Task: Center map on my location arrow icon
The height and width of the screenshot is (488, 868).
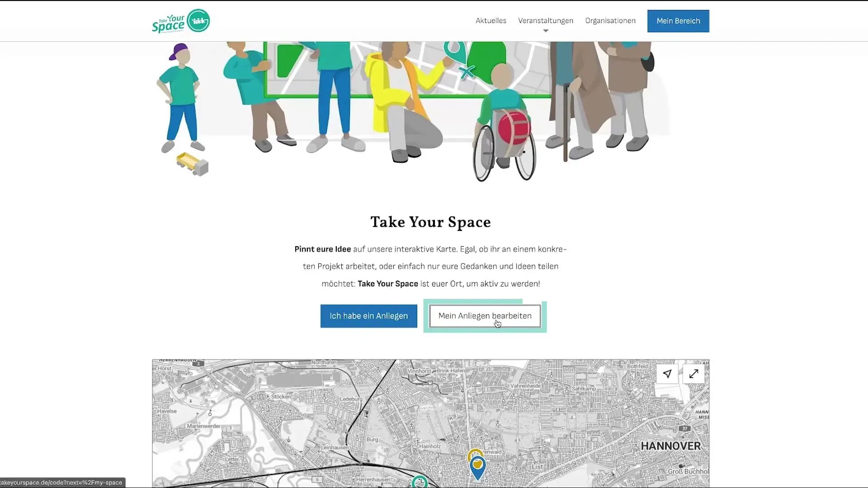Action: pyautogui.click(x=667, y=374)
